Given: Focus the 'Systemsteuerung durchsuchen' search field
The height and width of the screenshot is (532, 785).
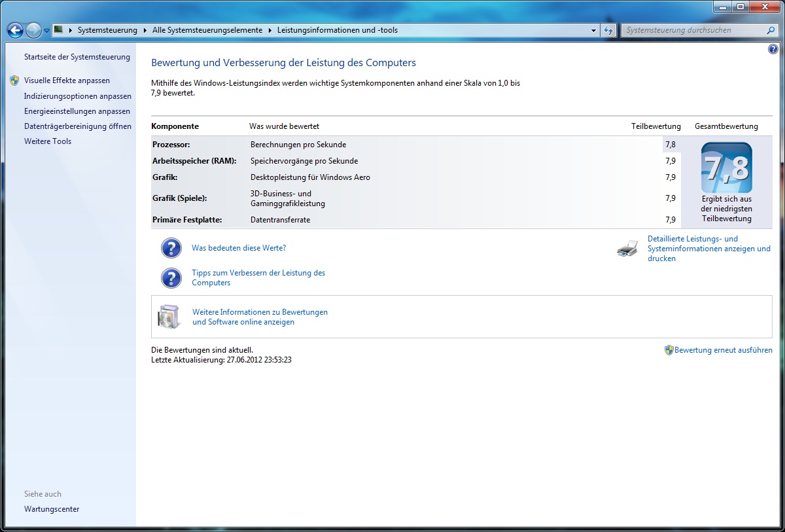Looking at the screenshot, I should pos(692,30).
